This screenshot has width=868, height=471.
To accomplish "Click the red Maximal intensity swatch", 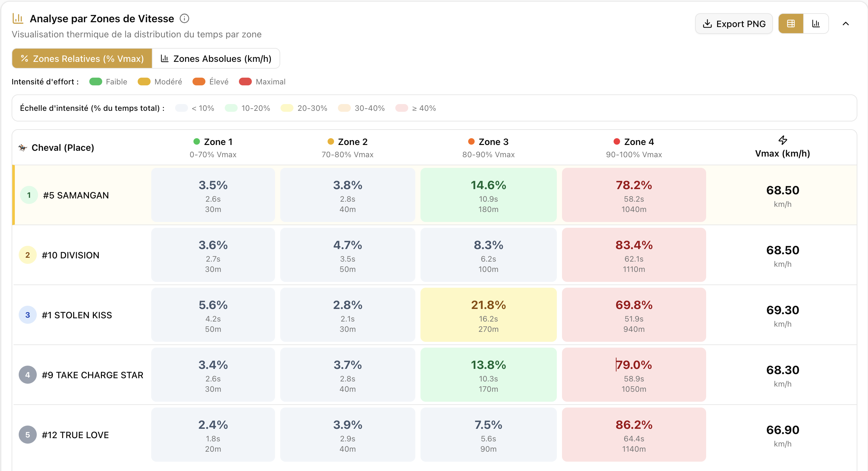I will click(x=245, y=82).
